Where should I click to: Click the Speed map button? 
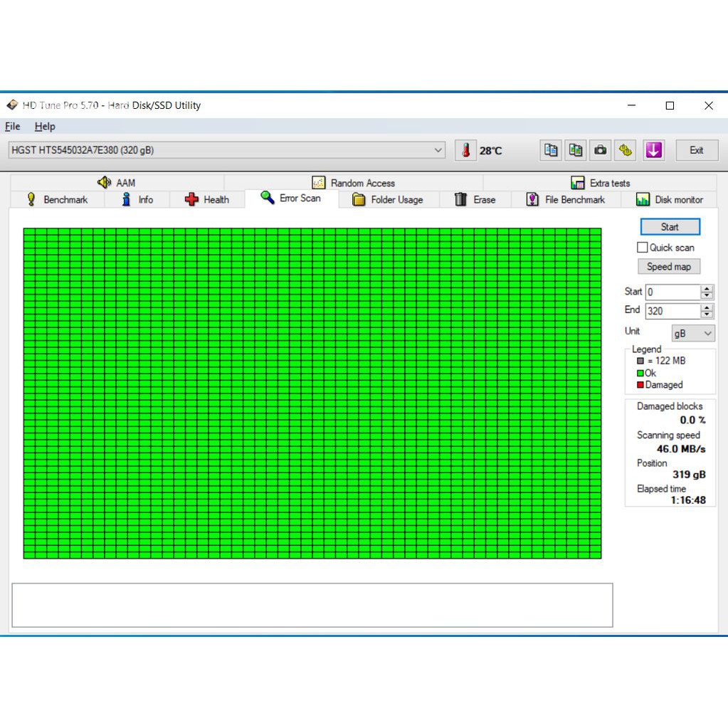tap(669, 267)
